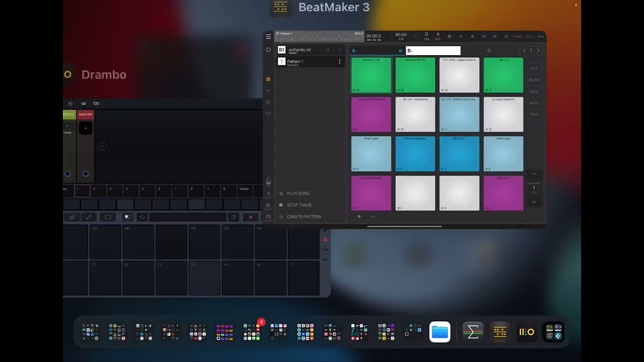Screen dimensions: 644x362
Task: Click the stop transport button in BeatMaker
Action: [x=449, y=36]
